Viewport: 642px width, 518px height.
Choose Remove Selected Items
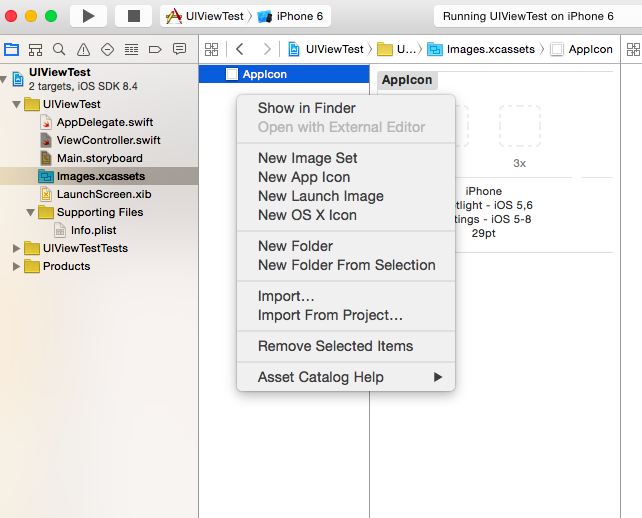346,346
